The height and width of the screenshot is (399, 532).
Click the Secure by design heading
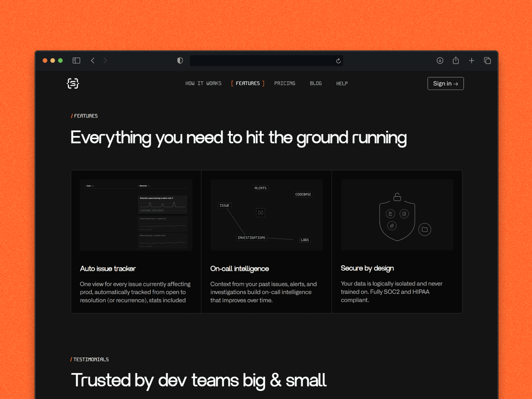pyautogui.click(x=367, y=268)
